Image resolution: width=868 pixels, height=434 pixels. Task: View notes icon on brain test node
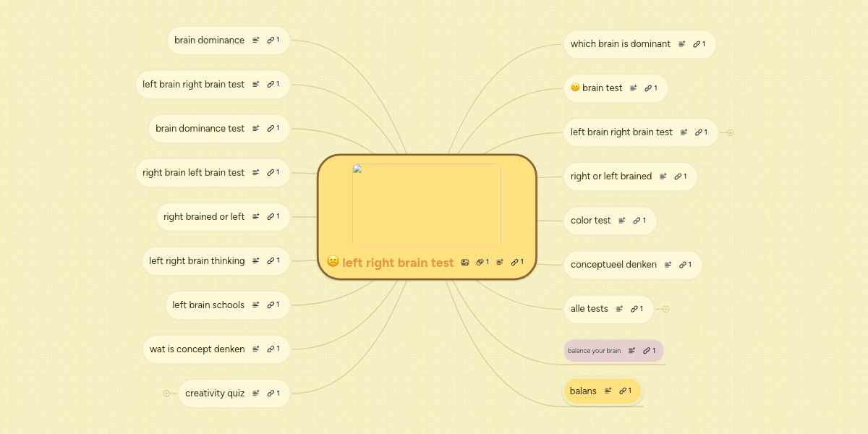[x=634, y=88]
